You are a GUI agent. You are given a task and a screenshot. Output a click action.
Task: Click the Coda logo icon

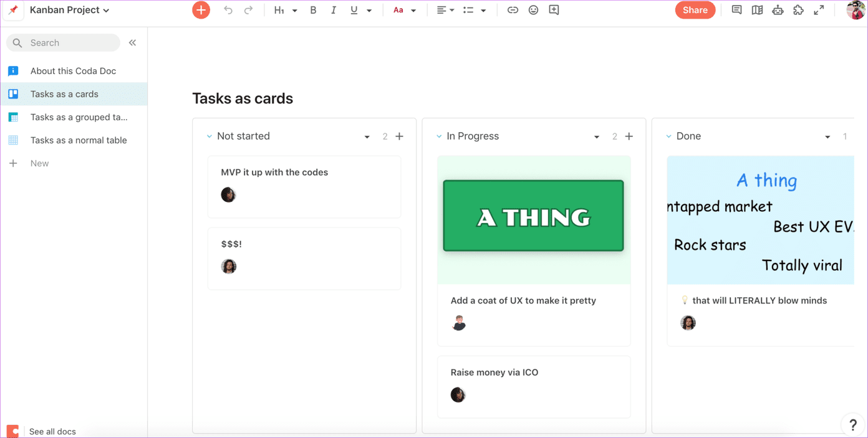pos(12,431)
